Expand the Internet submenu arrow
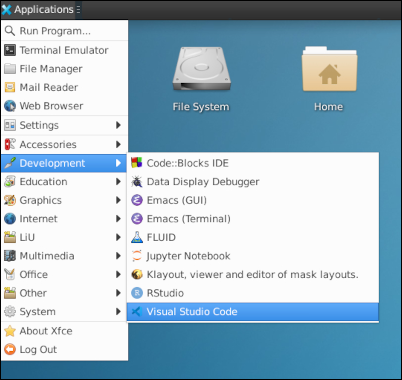Image resolution: width=402 pixels, height=380 pixels. 118,219
